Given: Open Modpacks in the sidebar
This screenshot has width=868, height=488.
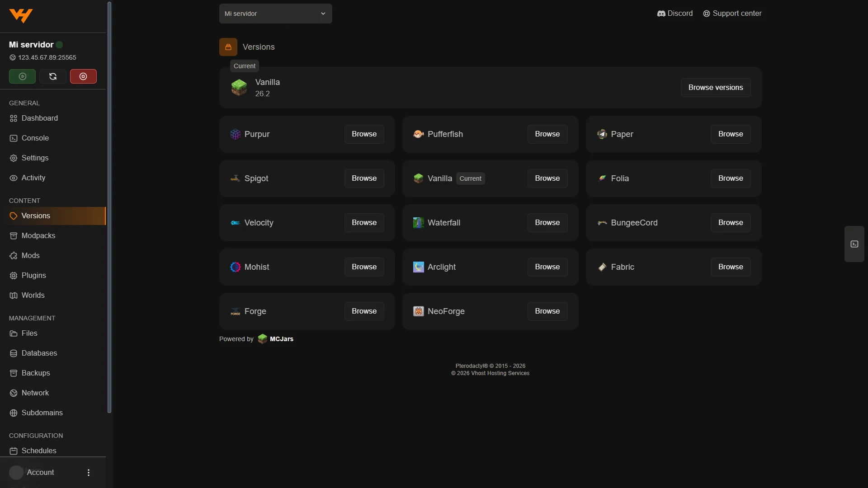Looking at the screenshot, I should [53, 236].
